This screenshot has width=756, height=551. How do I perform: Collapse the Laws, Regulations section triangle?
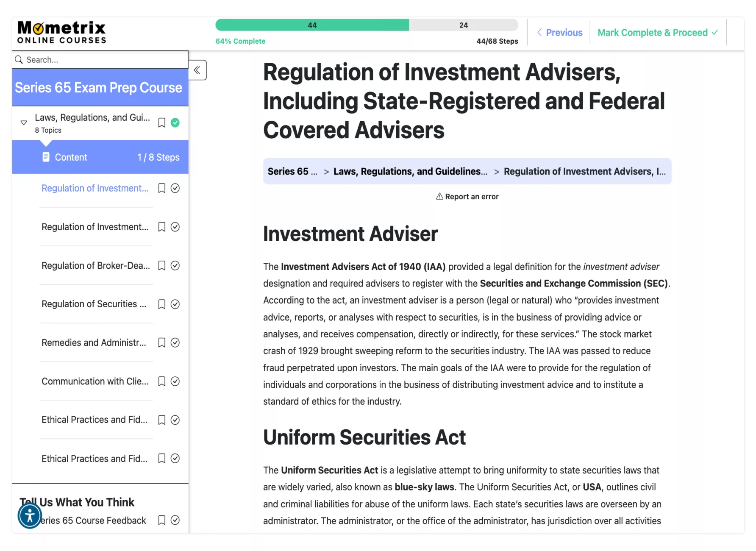24,123
